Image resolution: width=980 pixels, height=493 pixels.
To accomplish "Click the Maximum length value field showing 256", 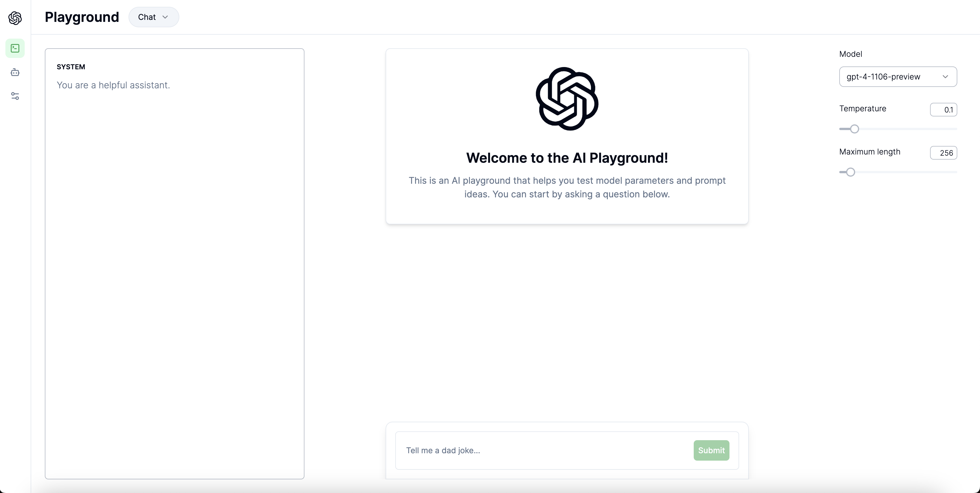I will tap(944, 153).
